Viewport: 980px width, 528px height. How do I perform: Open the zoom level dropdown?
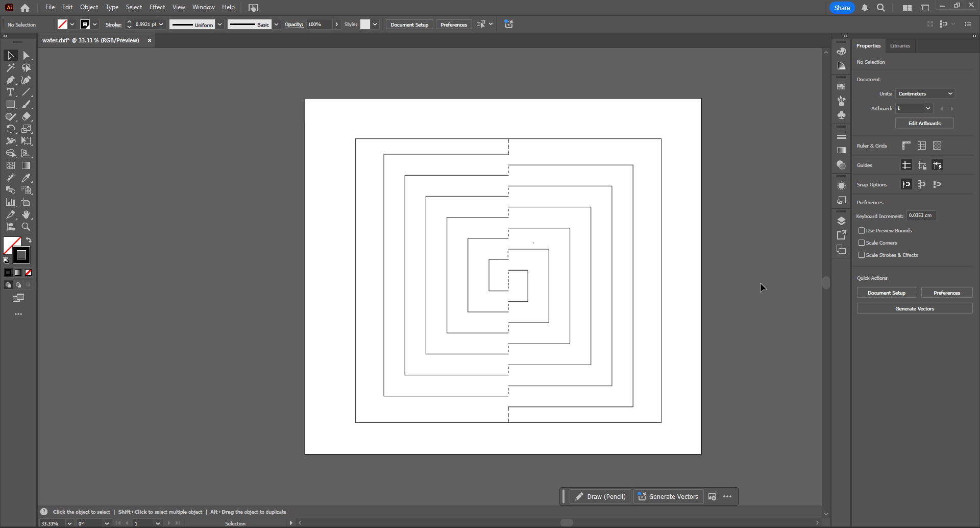69,523
